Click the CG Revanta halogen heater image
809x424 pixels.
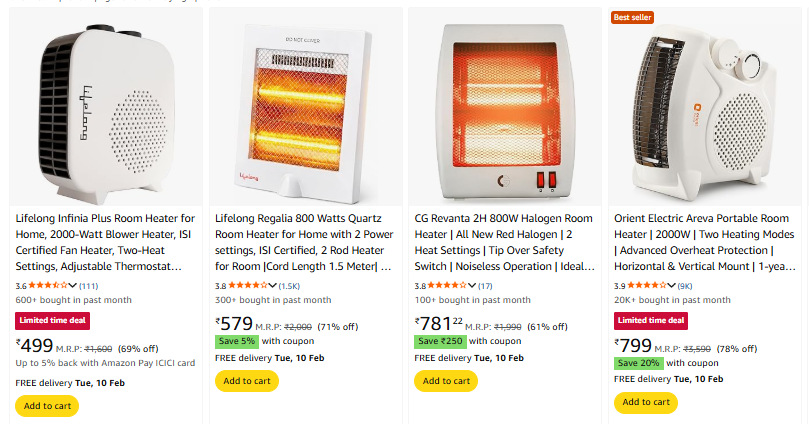pyautogui.click(x=505, y=107)
